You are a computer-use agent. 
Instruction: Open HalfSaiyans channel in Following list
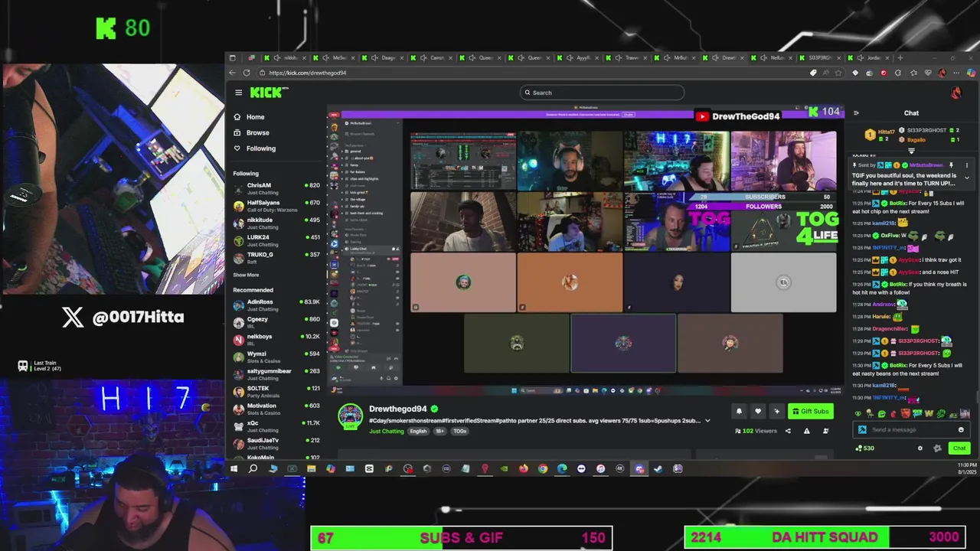tap(276, 206)
